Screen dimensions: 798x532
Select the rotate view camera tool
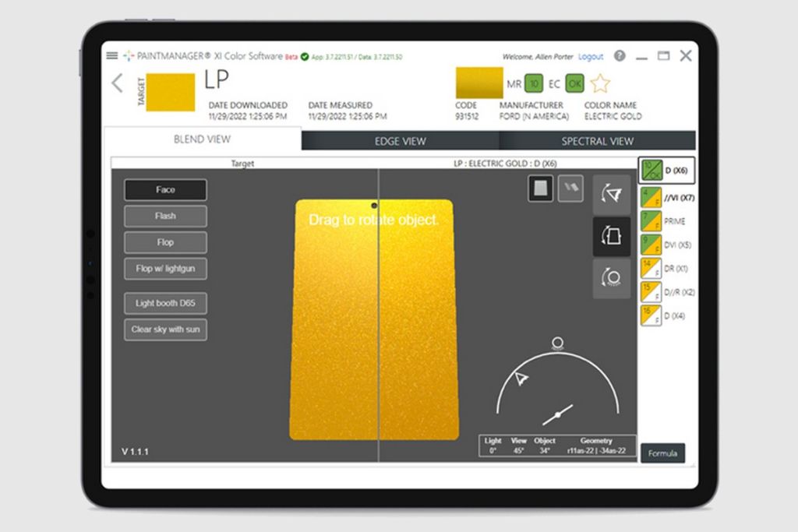[x=612, y=195]
